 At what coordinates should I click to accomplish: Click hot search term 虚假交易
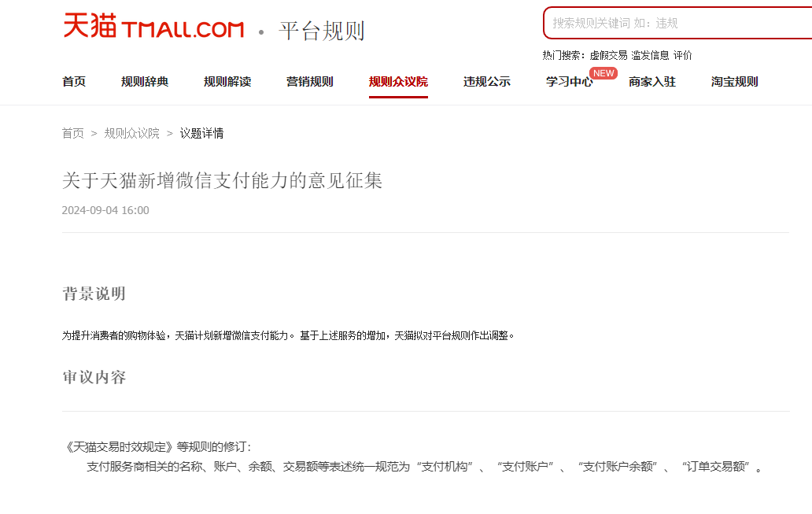click(x=608, y=55)
